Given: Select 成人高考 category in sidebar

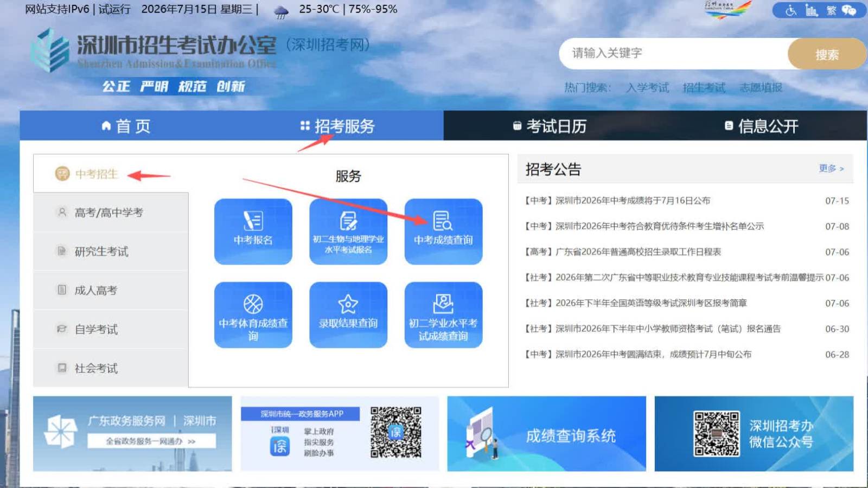Looking at the screenshot, I should (111, 290).
